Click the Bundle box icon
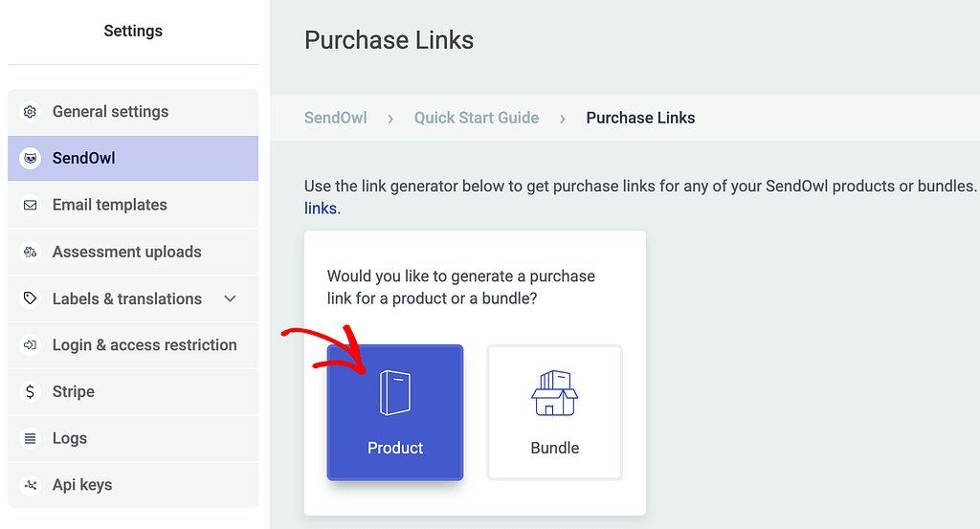This screenshot has height=529, width=980. pos(554,393)
